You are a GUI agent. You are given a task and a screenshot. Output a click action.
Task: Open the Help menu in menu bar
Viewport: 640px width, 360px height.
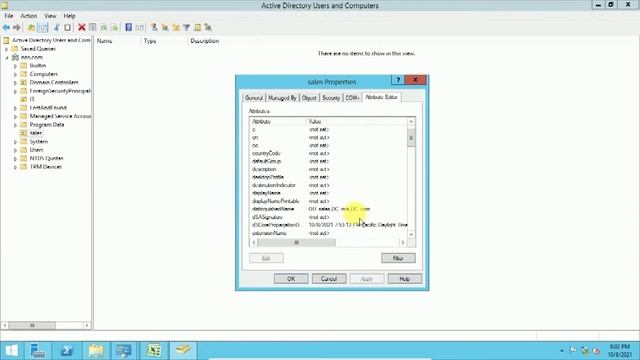coord(69,16)
